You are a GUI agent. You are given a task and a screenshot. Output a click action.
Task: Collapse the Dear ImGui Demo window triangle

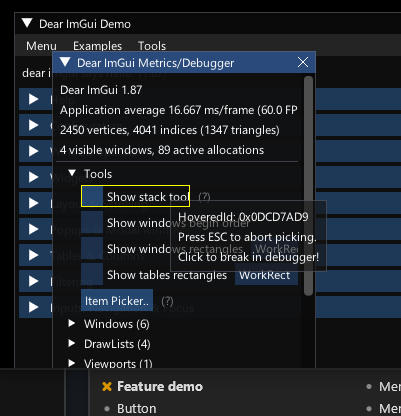pos(27,24)
